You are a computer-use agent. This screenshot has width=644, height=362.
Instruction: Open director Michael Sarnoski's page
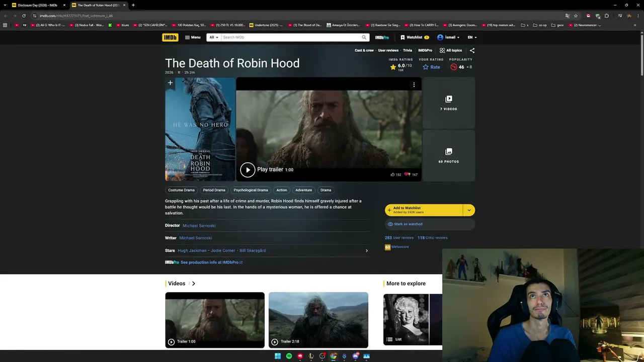pos(199,226)
